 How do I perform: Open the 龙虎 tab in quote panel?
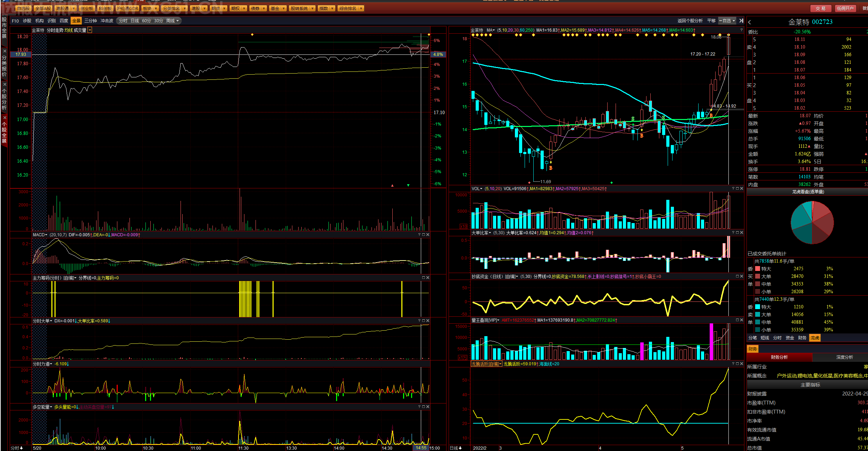[815, 338]
